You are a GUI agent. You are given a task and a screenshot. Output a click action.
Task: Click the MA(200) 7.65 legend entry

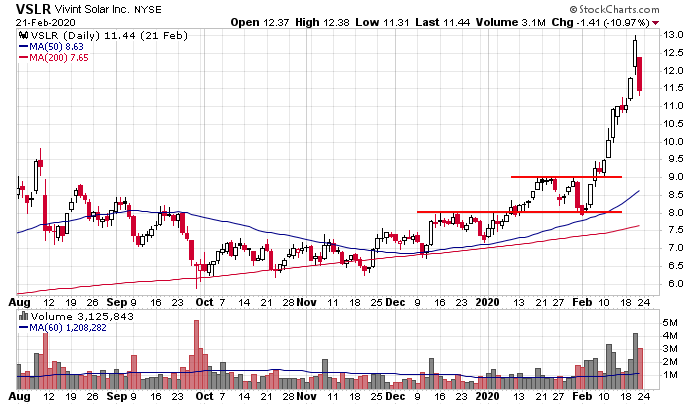[58, 58]
